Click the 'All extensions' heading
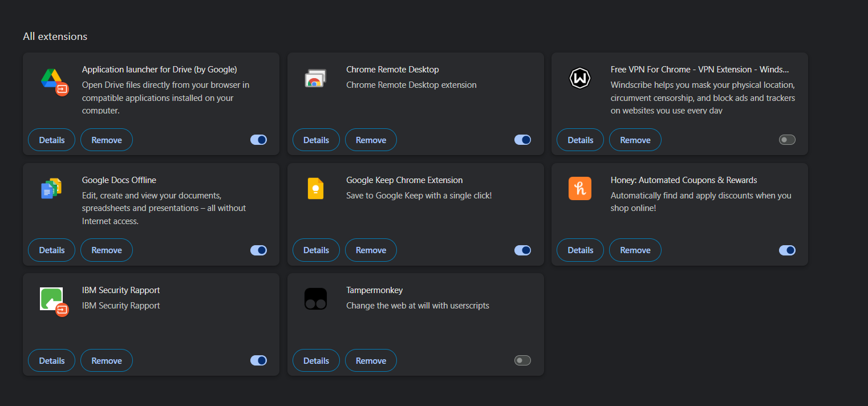The width and height of the screenshot is (868, 406). [55, 36]
